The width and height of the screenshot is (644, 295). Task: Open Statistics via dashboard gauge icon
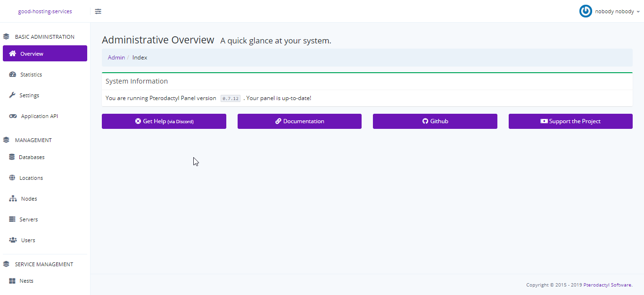13,75
